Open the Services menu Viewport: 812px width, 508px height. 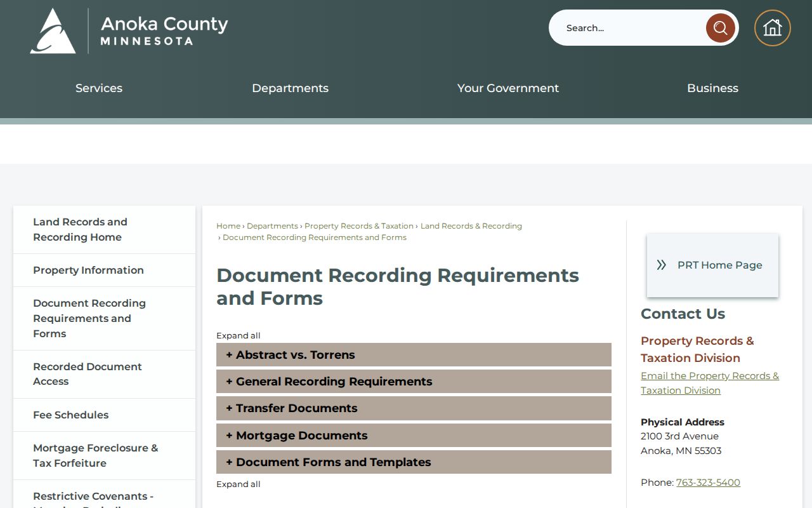point(99,88)
